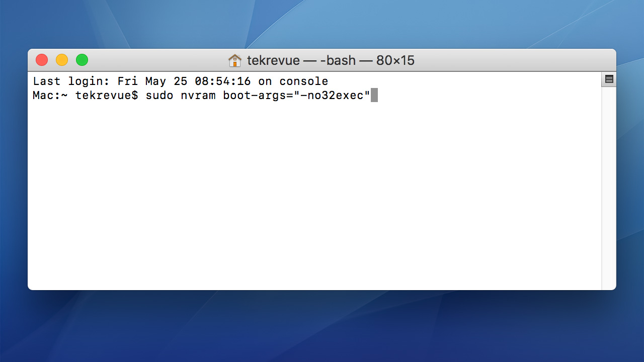Click the home folder icon in title bar

235,61
